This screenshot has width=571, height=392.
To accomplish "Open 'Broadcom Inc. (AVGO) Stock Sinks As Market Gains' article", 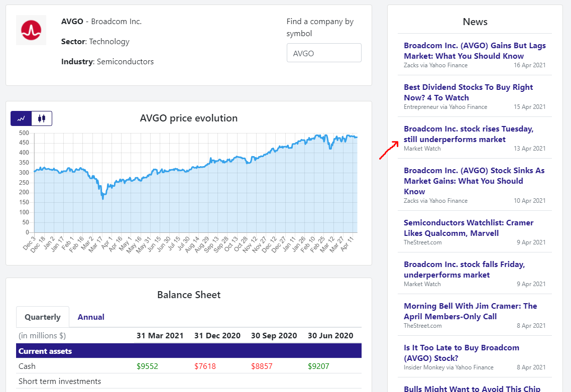I will click(x=474, y=181).
